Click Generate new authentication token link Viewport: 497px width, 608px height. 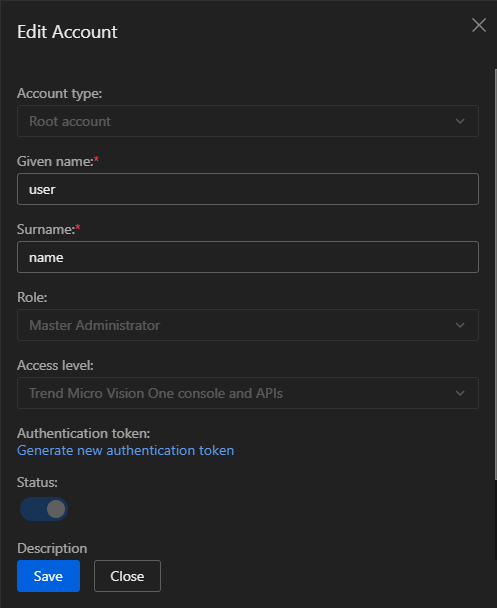126,450
